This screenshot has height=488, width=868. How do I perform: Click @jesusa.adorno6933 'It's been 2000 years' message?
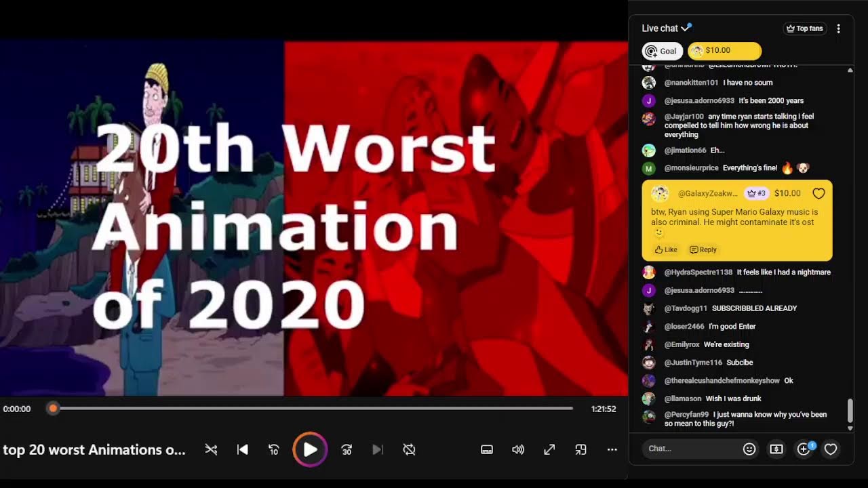point(771,101)
